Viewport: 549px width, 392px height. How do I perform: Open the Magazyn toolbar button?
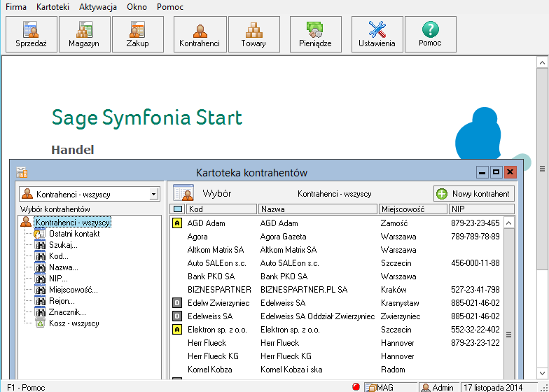click(84, 34)
